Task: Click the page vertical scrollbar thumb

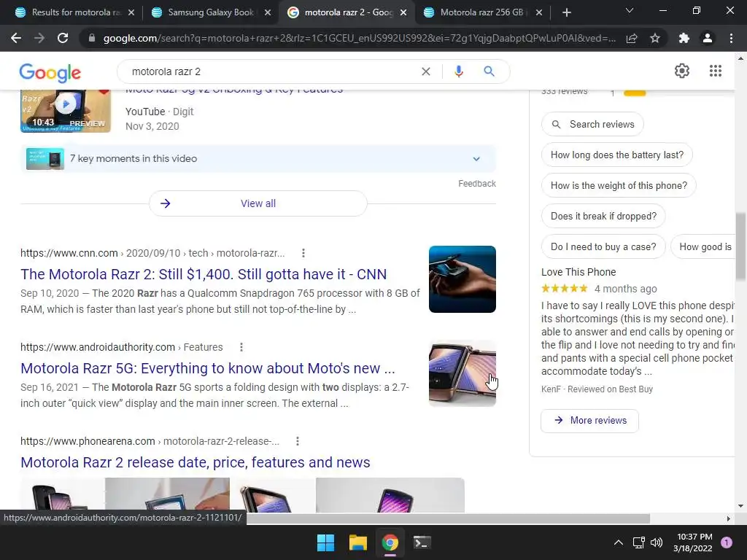Action: 740,246
